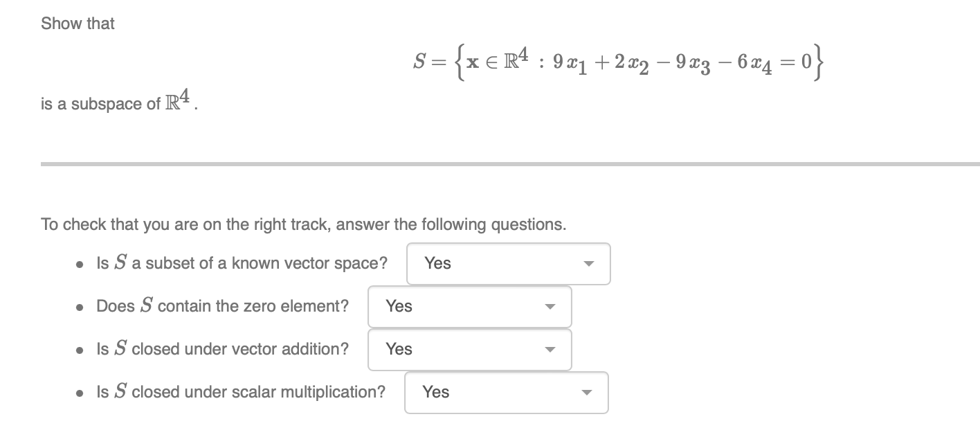Viewport: 980px width, 446px height.
Task: Click the bullet before subset question
Action: click(x=79, y=265)
